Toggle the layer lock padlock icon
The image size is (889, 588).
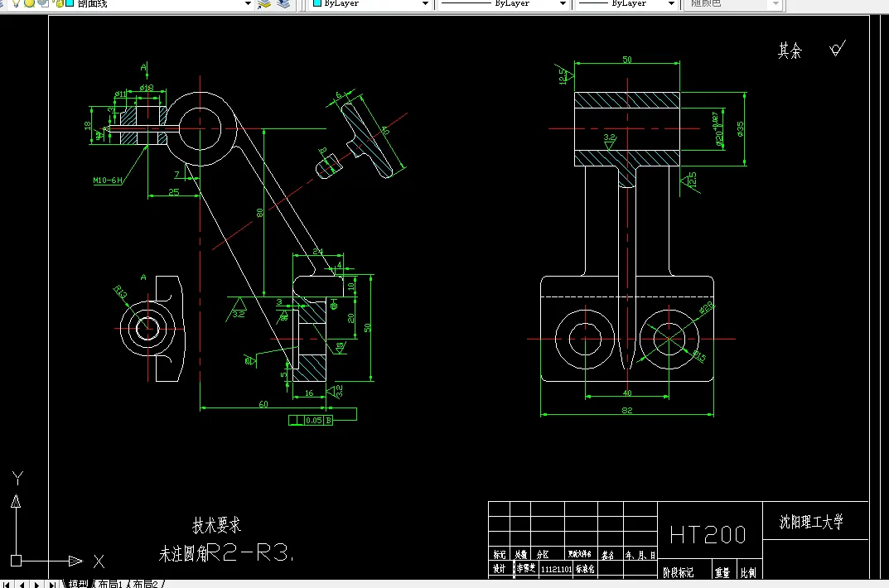click(x=59, y=2)
